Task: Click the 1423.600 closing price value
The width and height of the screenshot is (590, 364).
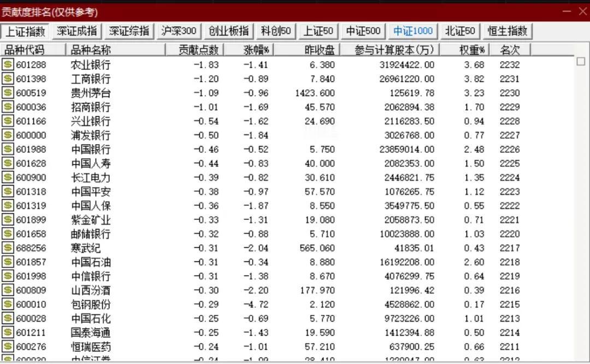Action: pyautogui.click(x=315, y=93)
